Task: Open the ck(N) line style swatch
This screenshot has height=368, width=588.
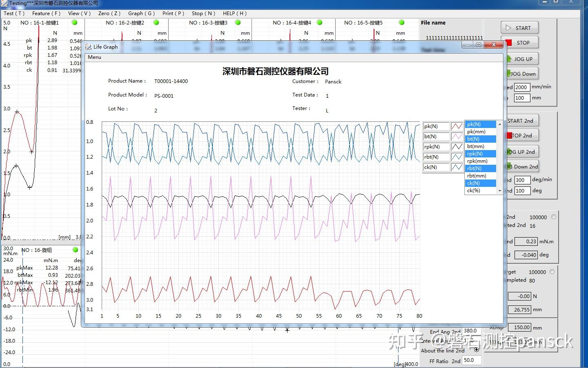Action: (457, 167)
